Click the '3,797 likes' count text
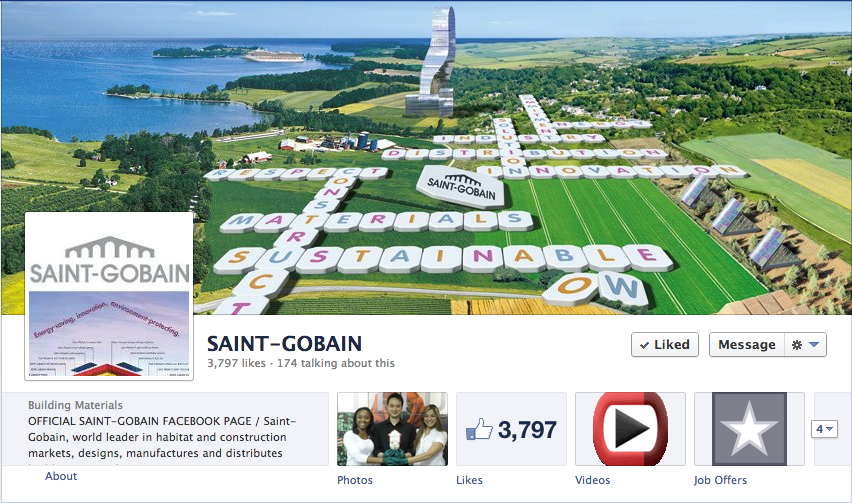The image size is (852, 503). (236, 363)
